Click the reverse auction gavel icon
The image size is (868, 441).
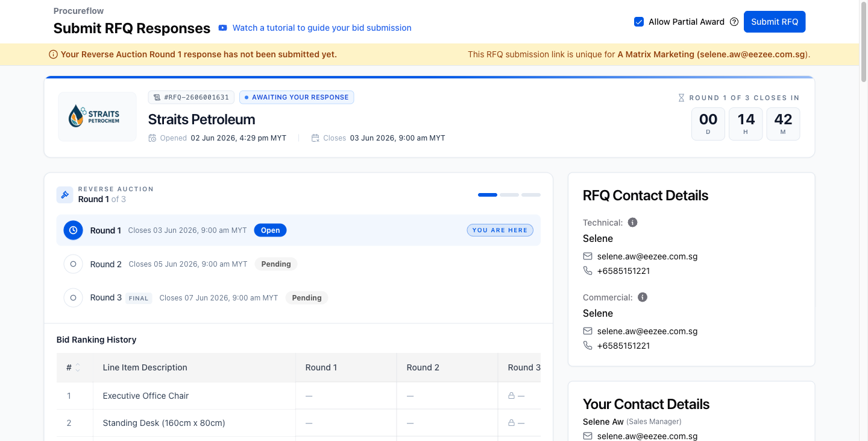(x=65, y=194)
